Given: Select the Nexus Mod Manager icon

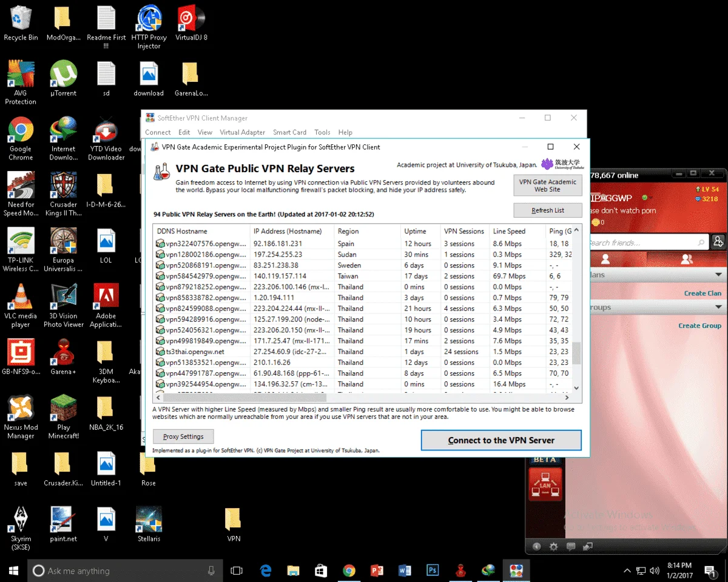Looking at the screenshot, I should pos(21,417).
